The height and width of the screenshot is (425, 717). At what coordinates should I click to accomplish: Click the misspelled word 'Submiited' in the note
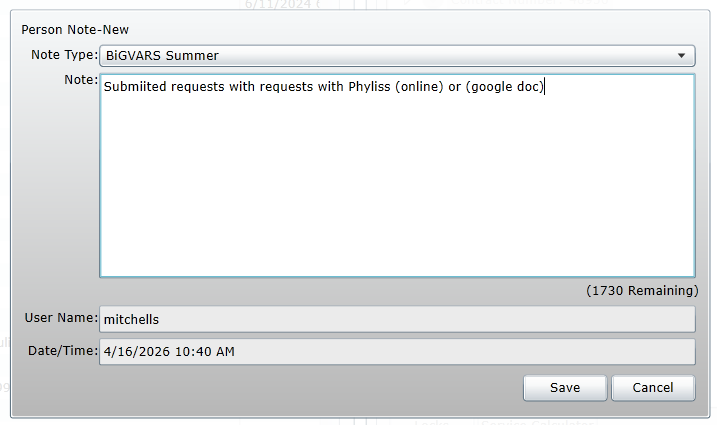[135, 86]
